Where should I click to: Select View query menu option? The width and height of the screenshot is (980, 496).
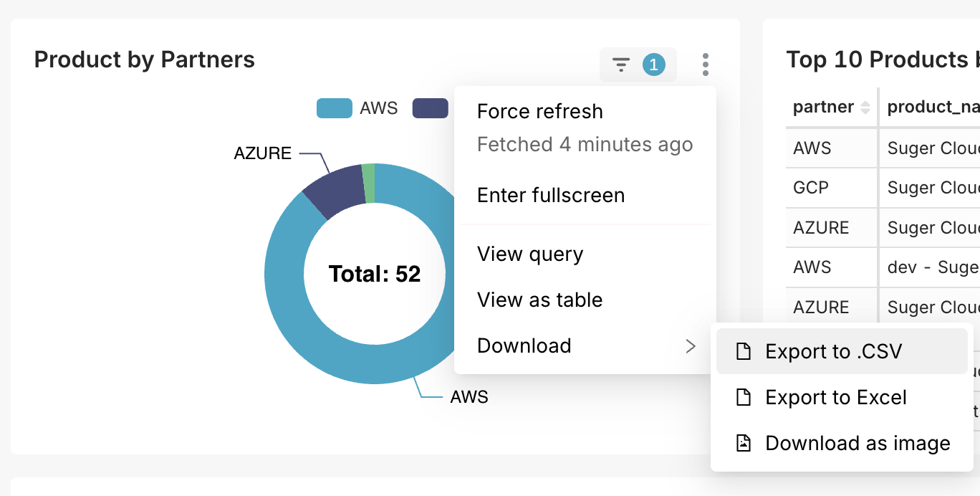(530, 254)
